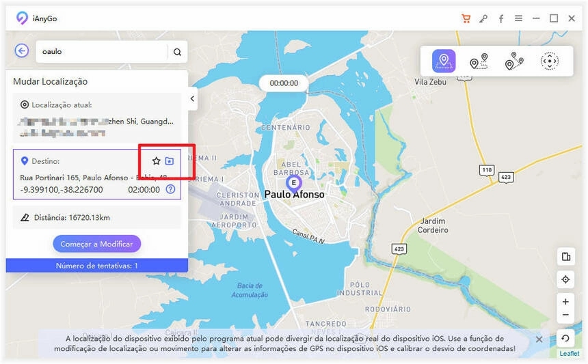Viewport: 588px width, 364px height.
Task: Go back with the circled arrow
Action: pyautogui.click(x=22, y=51)
